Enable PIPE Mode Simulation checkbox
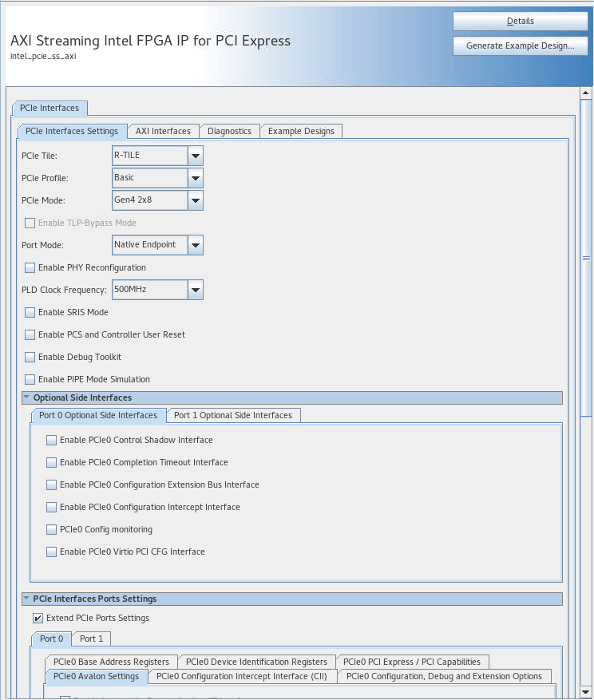 click(30, 379)
